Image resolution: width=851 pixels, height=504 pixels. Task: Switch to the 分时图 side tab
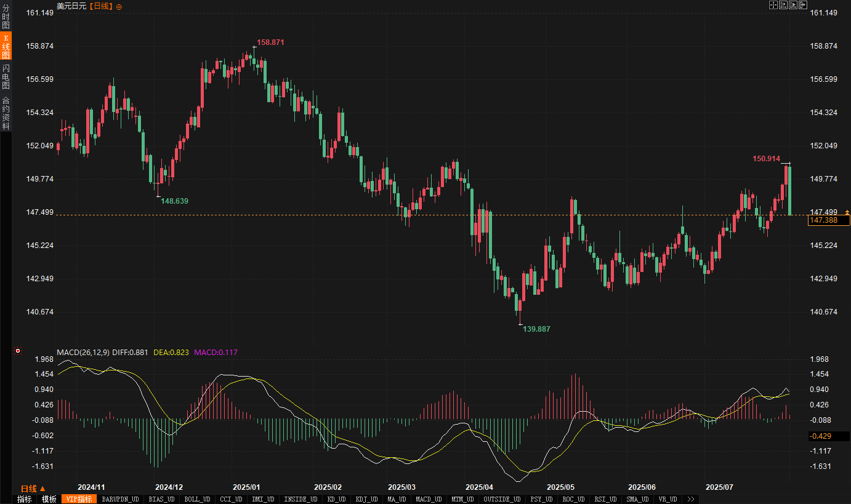pos(6,17)
